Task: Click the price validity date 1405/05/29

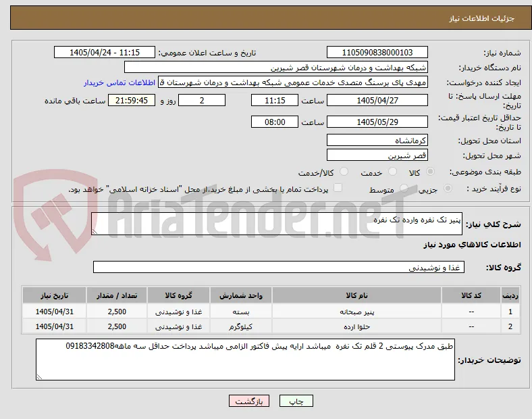Action: (377, 122)
